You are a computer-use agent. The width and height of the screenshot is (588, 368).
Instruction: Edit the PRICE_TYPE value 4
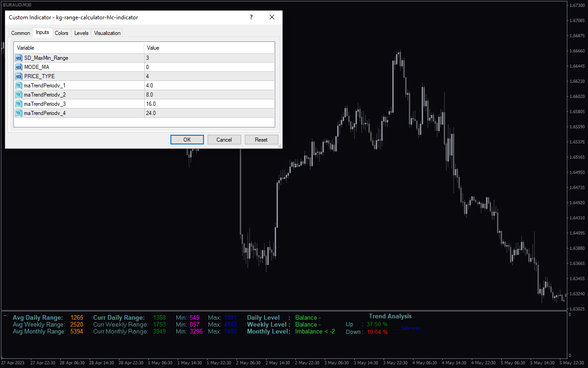pyautogui.click(x=209, y=76)
